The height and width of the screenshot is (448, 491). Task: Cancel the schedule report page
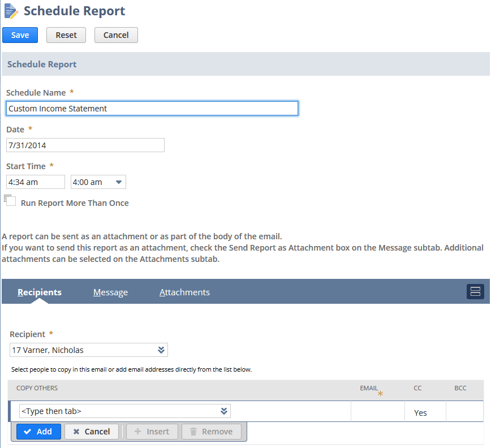click(116, 35)
